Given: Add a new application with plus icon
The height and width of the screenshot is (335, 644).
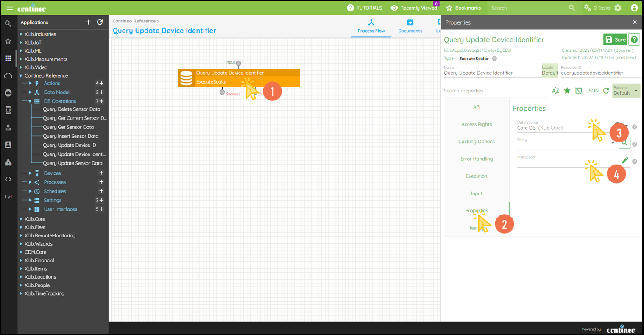Looking at the screenshot, I should tap(88, 22).
